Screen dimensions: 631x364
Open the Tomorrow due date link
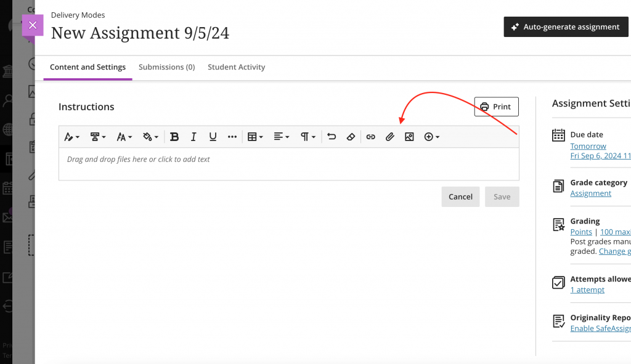(x=588, y=145)
